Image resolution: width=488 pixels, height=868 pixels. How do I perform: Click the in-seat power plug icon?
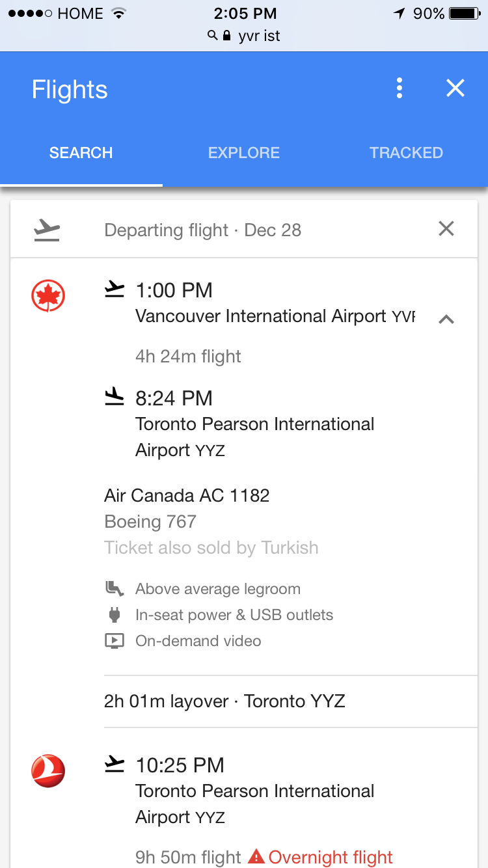click(115, 615)
